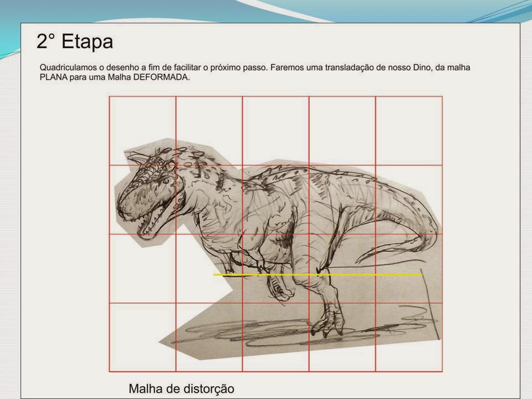Click the yellow horizontal line on the drawing
This screenshot has width=532, height=399.
[318, 274]
